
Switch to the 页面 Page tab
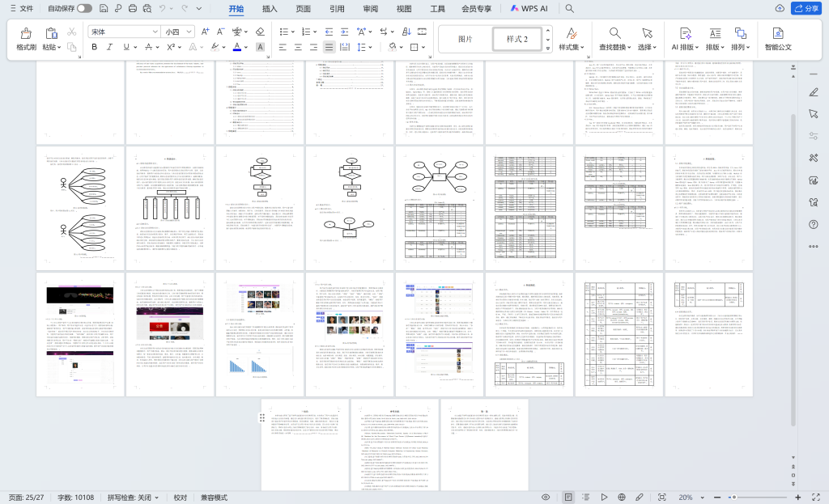point(303,8)
